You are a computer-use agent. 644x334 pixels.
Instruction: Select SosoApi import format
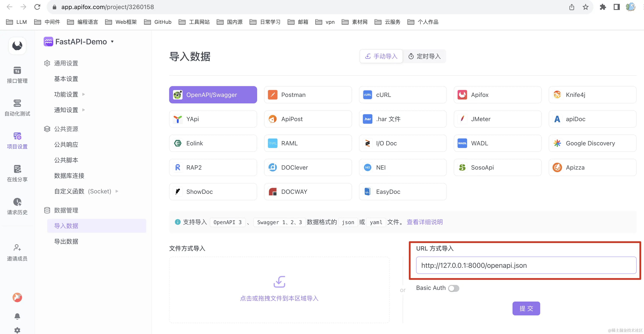click(x=498, y=167)
